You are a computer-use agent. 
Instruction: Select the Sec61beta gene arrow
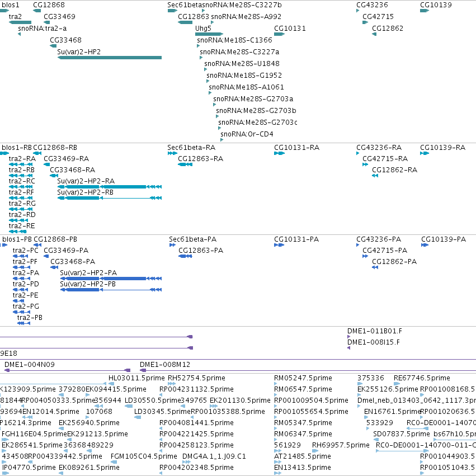(172, 11)
